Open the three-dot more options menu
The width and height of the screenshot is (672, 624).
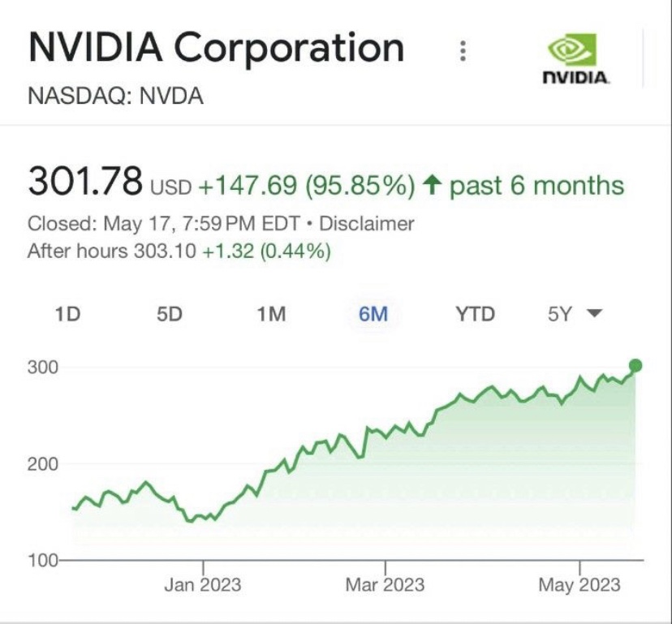click(463, 51)
